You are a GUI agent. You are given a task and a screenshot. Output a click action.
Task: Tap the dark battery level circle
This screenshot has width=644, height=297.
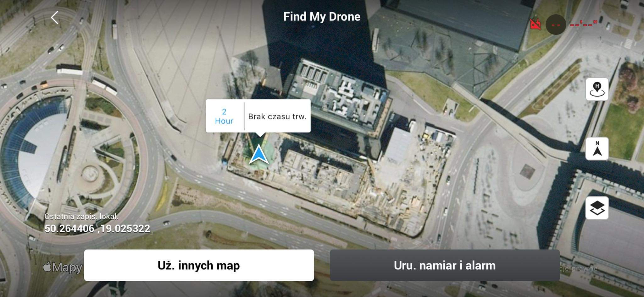(556, 24)
